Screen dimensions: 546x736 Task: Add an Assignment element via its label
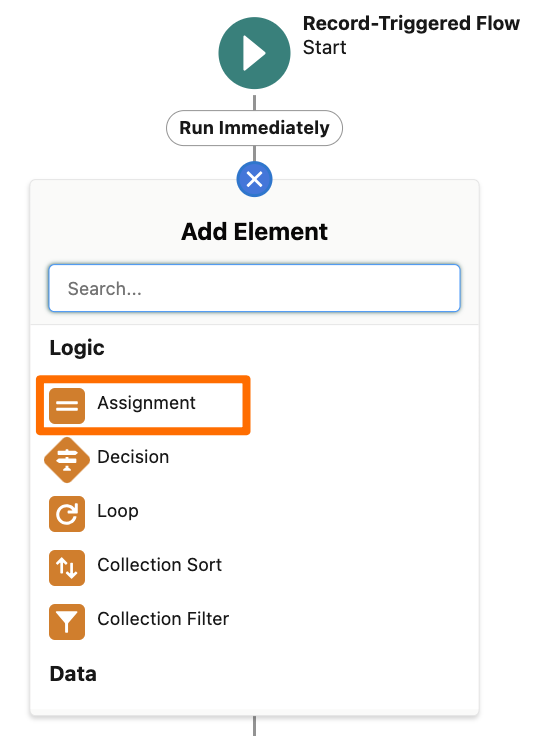146,403
